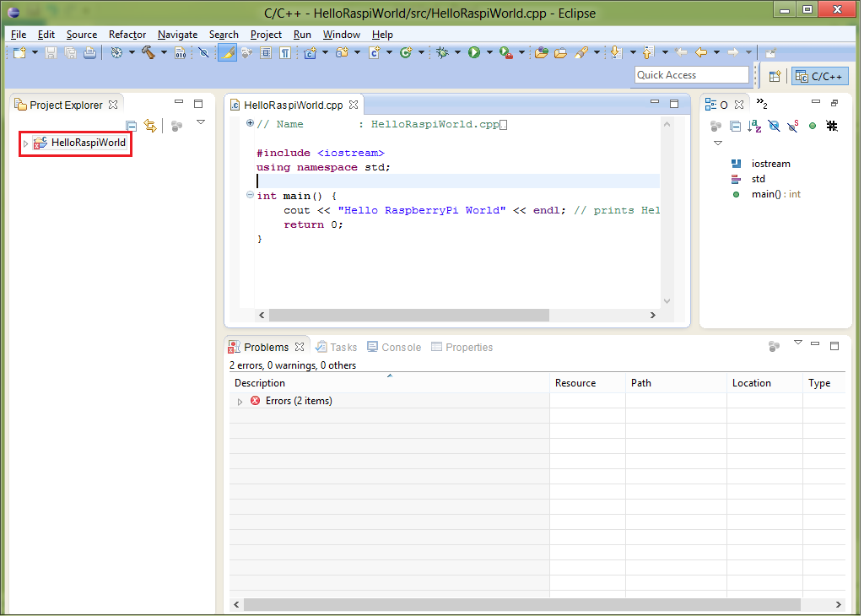Click the yellow Back arrow icon
This screenshot has height=616, width=864.
click(701, 53)
